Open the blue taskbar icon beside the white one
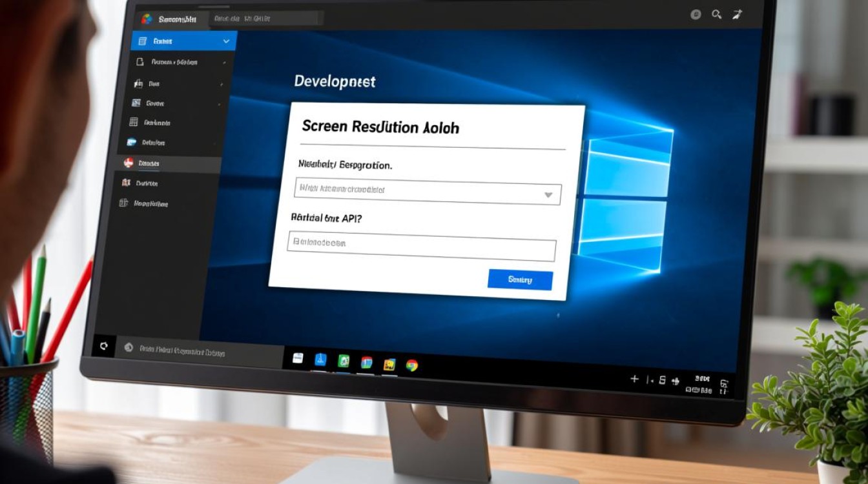 (x=321, y=360)
